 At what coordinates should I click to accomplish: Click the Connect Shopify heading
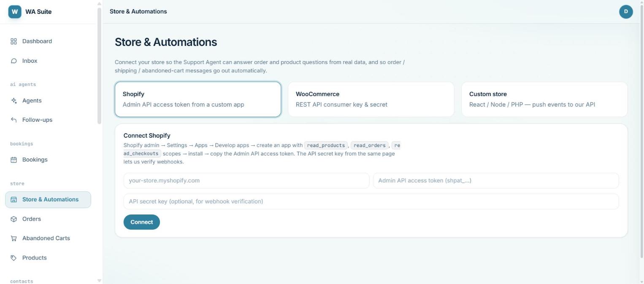pos(147,135)
